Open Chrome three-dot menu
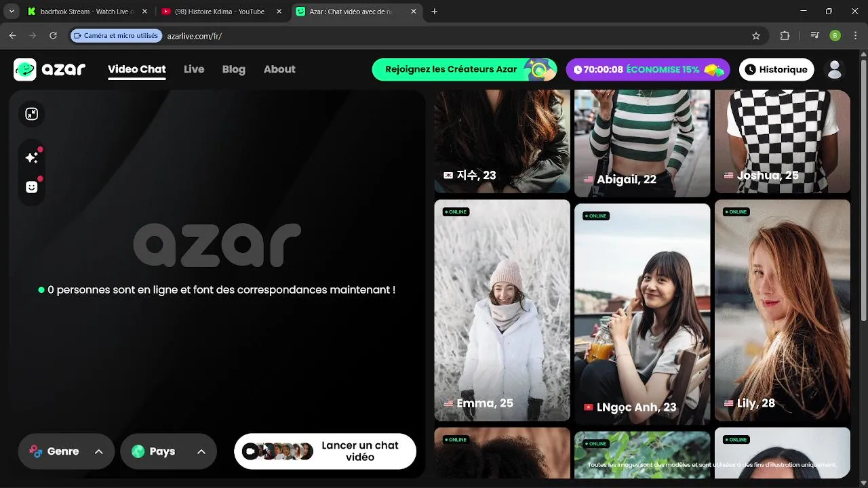 [855, 36]
